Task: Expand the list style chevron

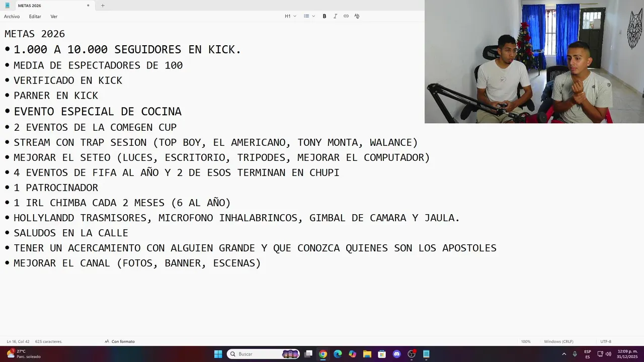Action: (313, 16)
